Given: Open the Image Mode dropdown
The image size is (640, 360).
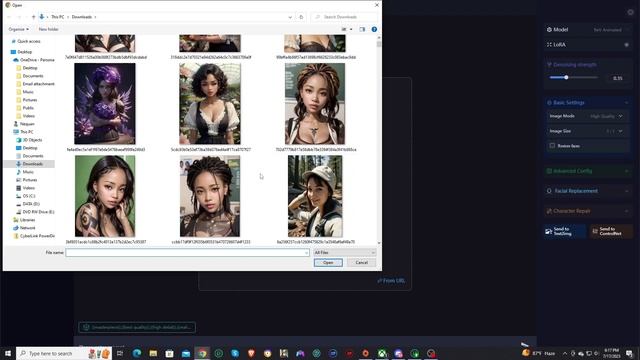Looking at the screenshot, I should (x=587, y=116).
